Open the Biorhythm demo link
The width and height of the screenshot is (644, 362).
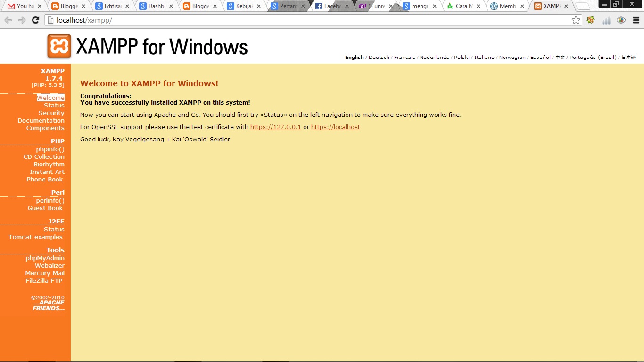49,164
